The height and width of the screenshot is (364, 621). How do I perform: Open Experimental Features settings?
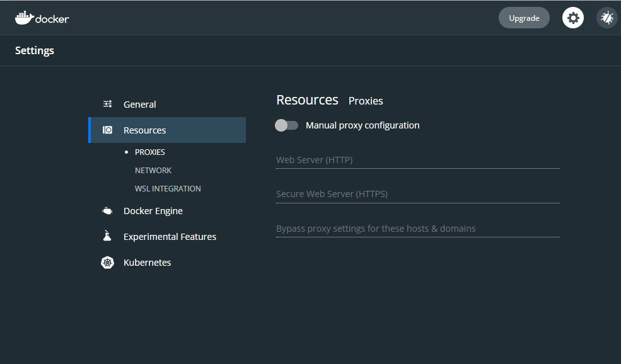click(166, 237)
